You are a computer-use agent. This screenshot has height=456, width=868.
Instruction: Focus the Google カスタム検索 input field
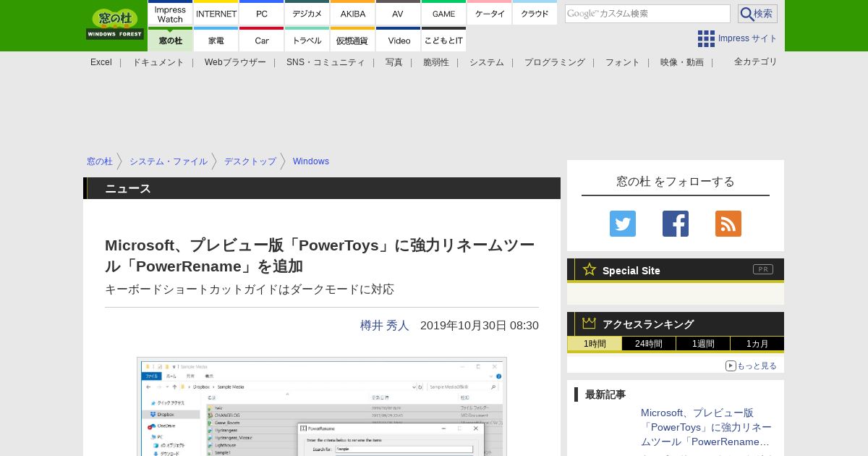point(647,14)
